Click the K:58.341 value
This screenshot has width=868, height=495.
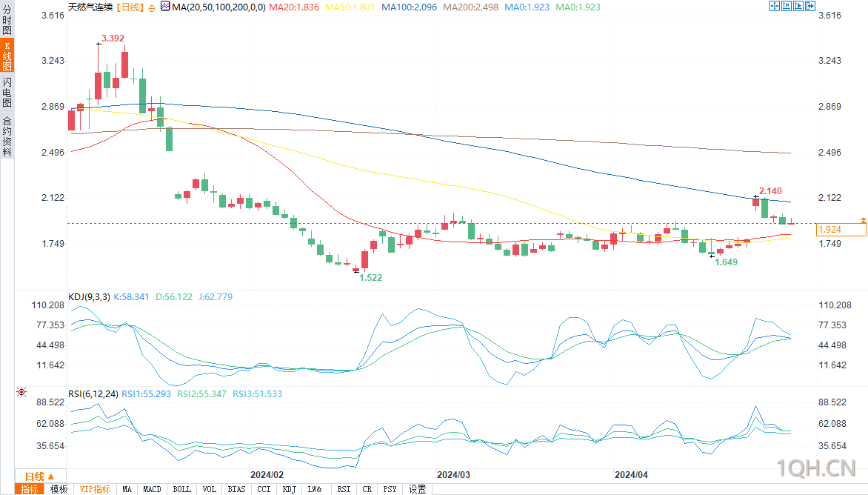coord(131,297)
